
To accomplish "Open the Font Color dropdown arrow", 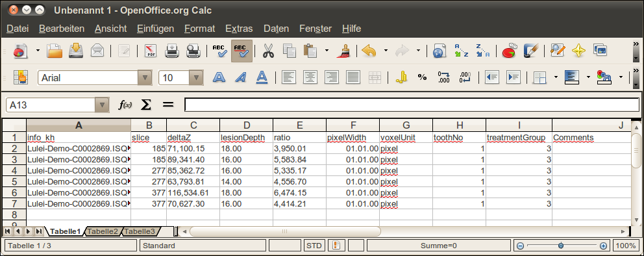I will click(621, 77).
